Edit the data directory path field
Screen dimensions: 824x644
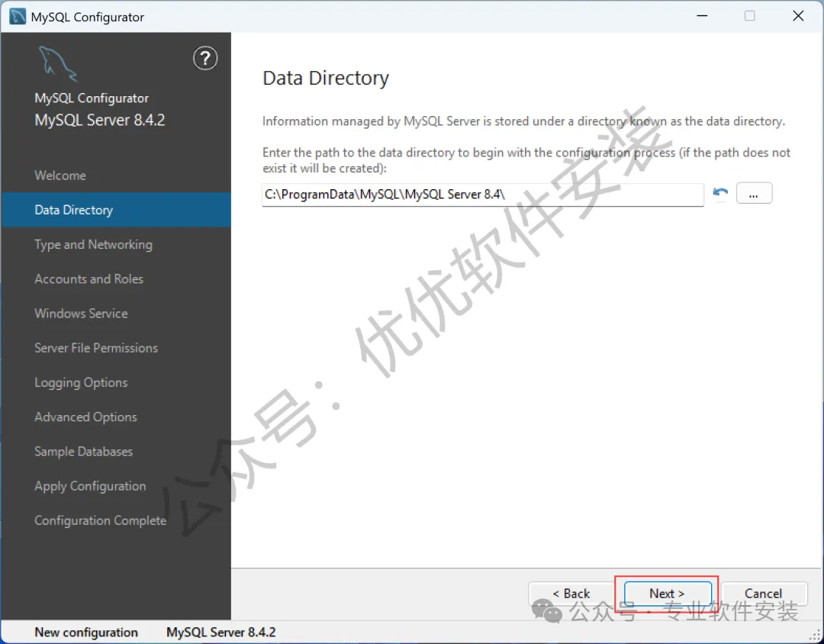[x=482, y=195]
